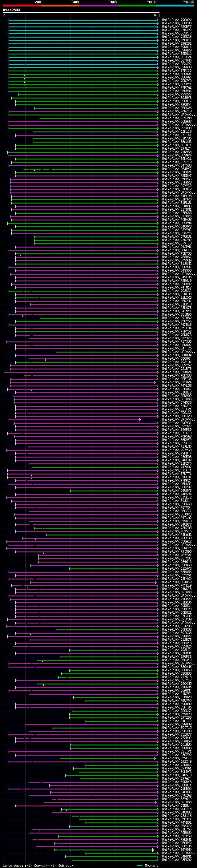Open the UniRef100_A7KJR2 hit label
Image resolution: width=197 pixels, height=868 pixels.
(x=177, y=30)
